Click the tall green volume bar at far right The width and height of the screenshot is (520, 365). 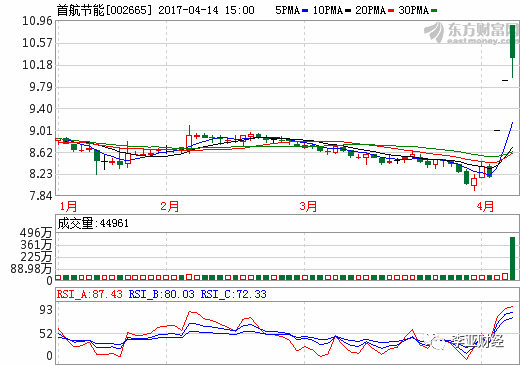(513, 258)
